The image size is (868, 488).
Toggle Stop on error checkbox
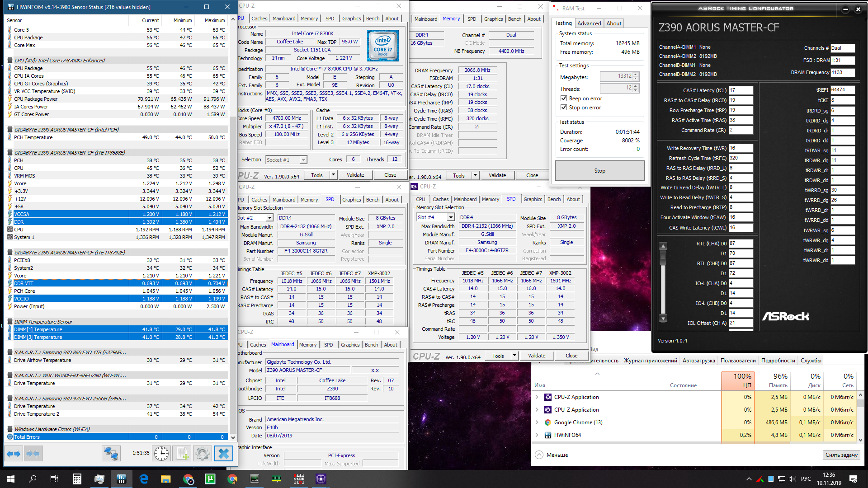[564, 108]
